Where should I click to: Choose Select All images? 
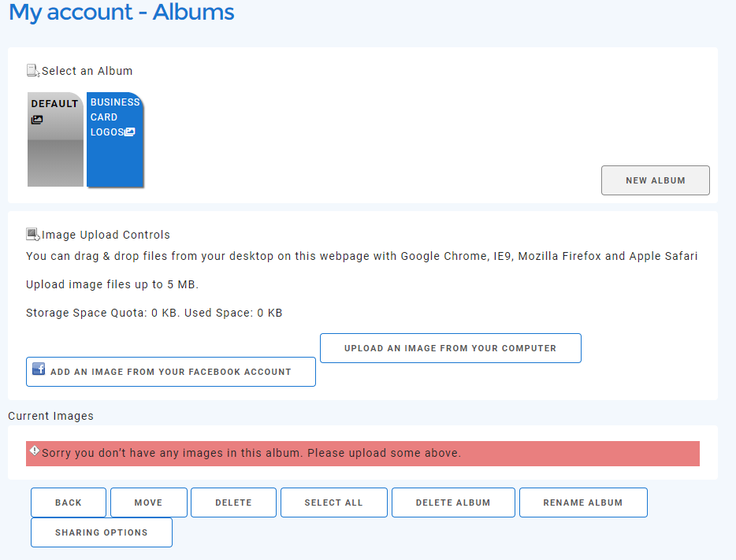click(333, 503)
